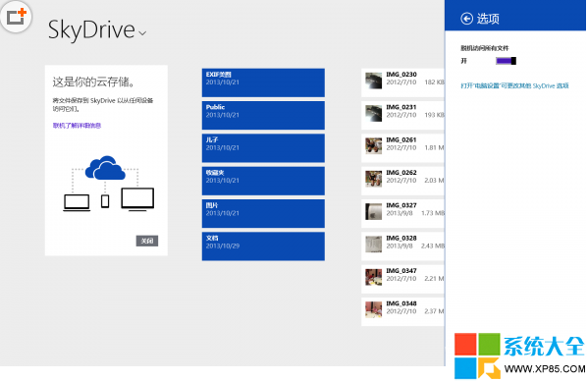Viewport: 588px width, 381px height.
Task: Dismiss the cloud storage intro card button
Action: pos(147,241)
